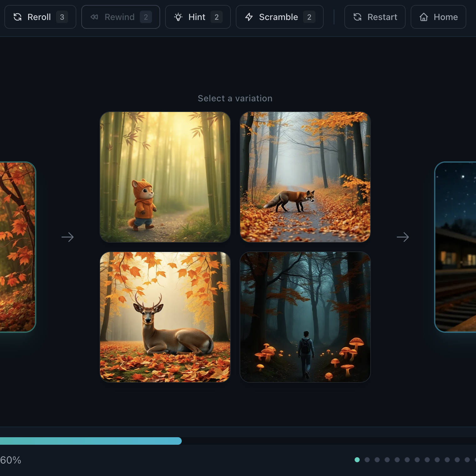This screenshot has height=476, width=476.
Task: Select the second step indicator dot
Action: pos(367,460)
